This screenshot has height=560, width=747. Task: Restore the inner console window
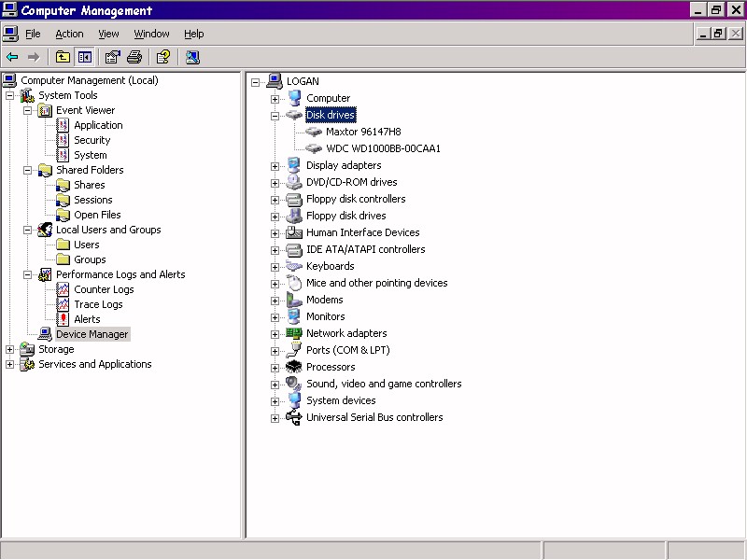coord(718,34)
